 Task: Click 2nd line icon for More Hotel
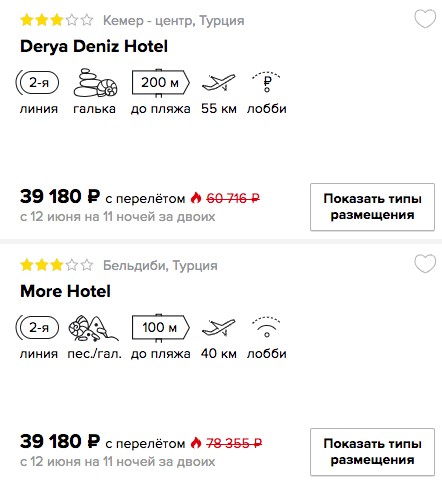pos(37,328)
